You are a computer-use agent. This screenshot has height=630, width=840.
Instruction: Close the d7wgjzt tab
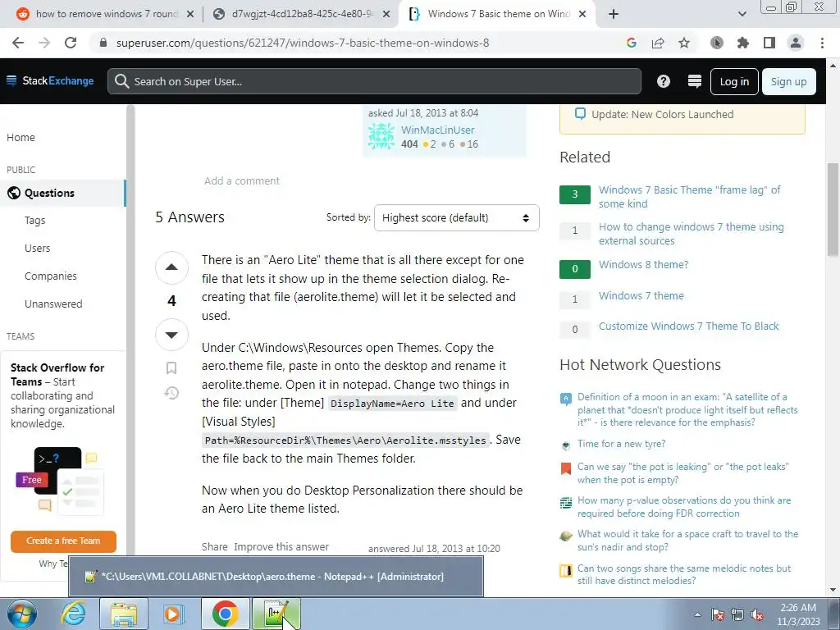point(387,14)
